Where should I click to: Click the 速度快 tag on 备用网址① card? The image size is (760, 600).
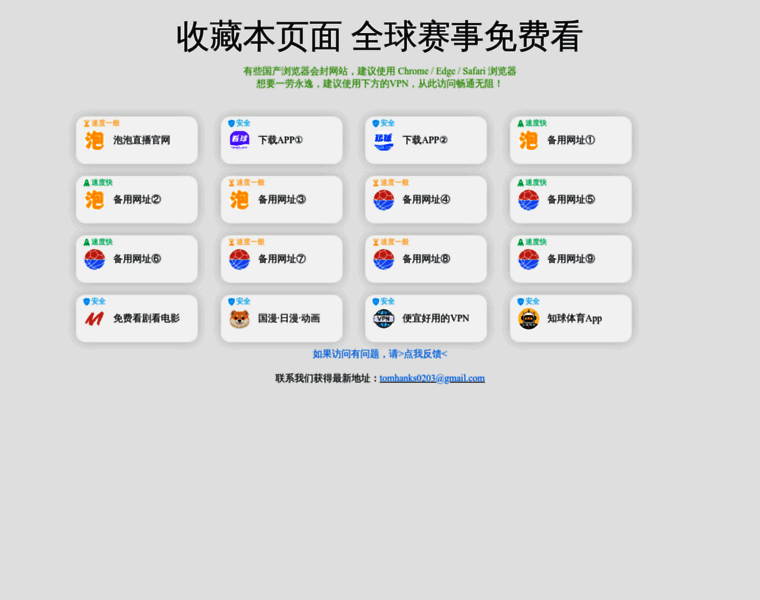pyautogui.click(x=532, y=123)
